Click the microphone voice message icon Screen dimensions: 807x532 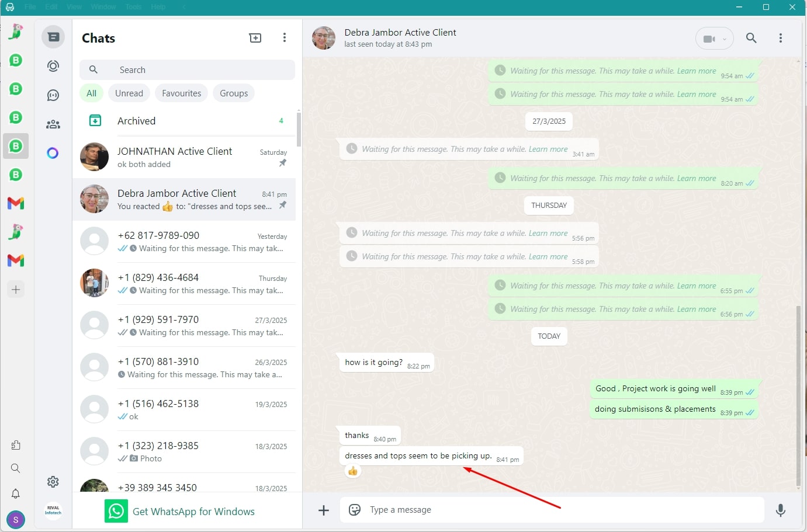coord(780,510)
